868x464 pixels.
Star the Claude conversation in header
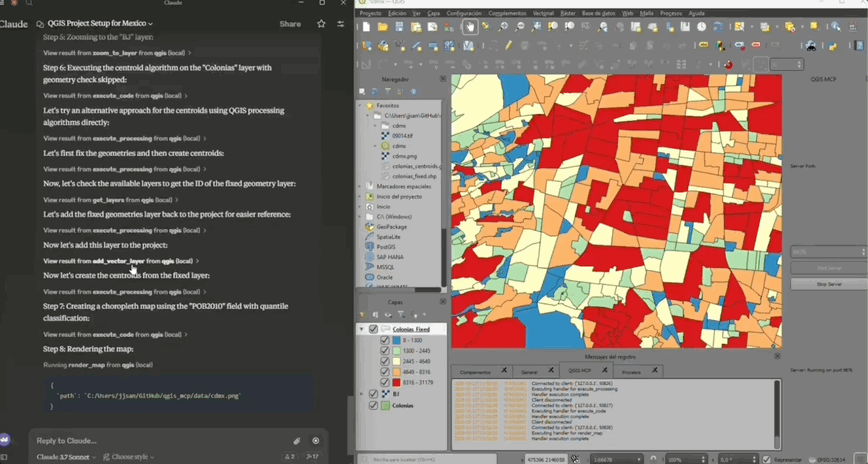(321, 23)
